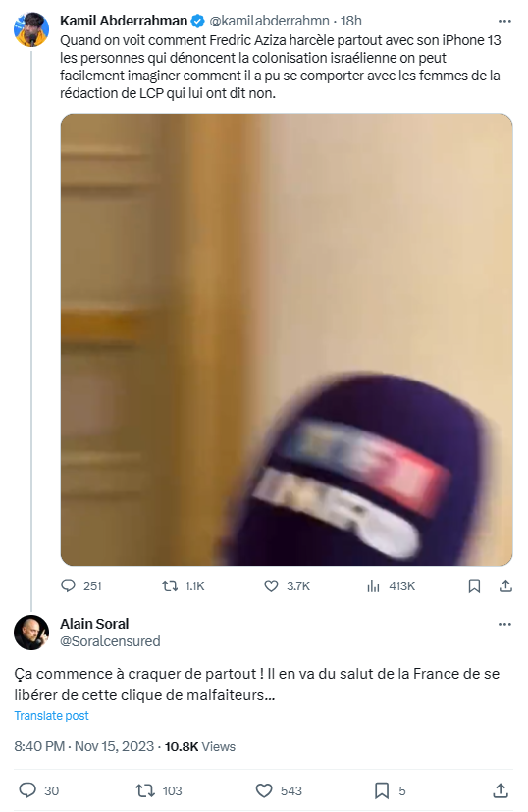Open Kamil Abderrahman's profile avatar
The width and height of the screenshot is (528, 812).
[x=31, y=29]
